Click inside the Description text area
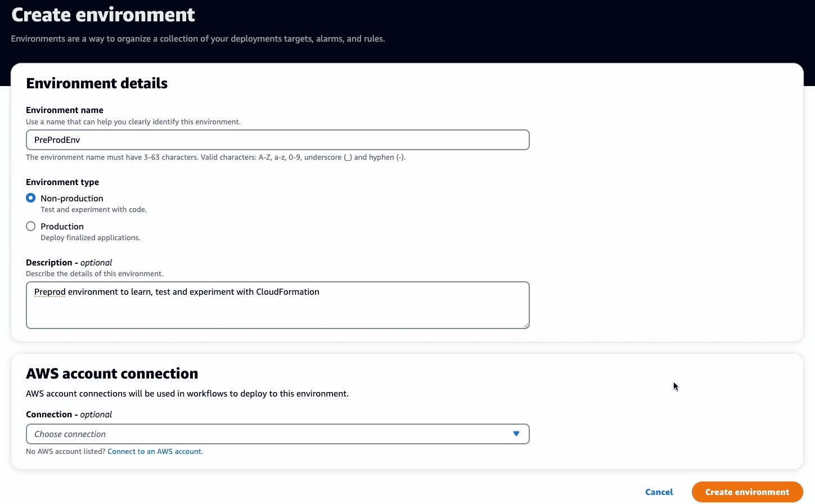The width and height of the screenshot is (815, 504). click(277, 305)
